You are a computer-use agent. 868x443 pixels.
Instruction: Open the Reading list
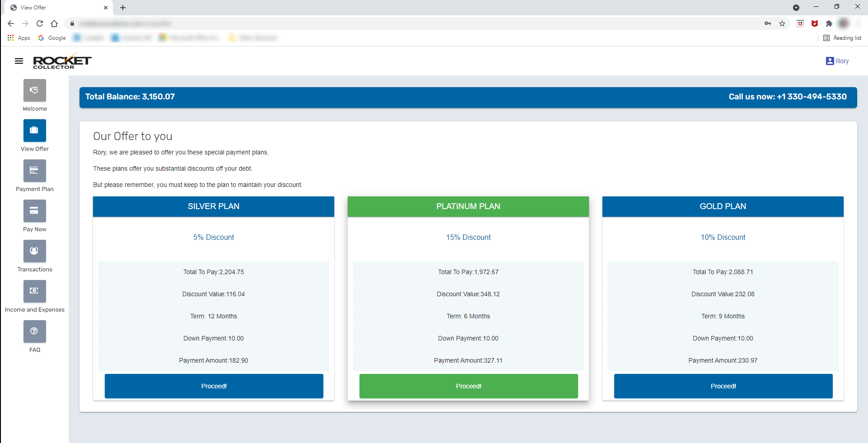tap(843, 38)
